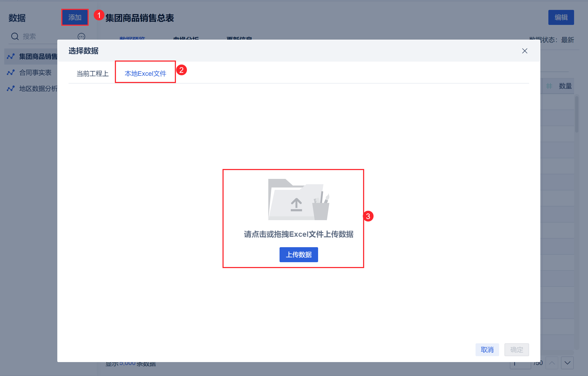This screenshot has height=376, width=588.
Task: Go to next page with down chevron
Action: coord(567,363)
